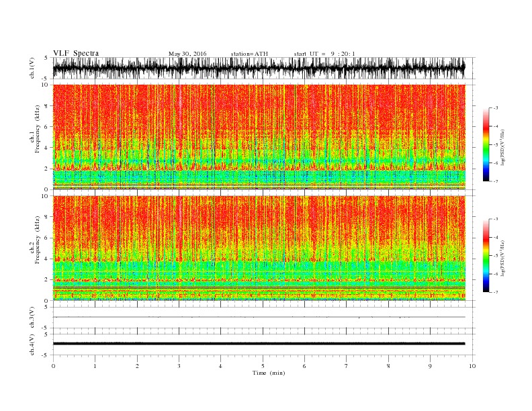
Task: Click the "10" label on the time axis
Action: (x=472, y=366)
